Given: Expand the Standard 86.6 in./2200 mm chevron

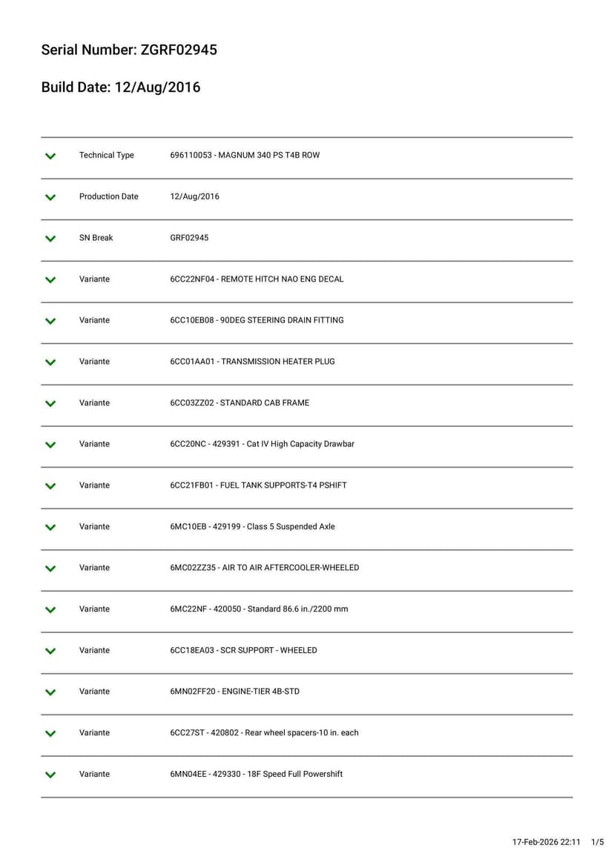Looking at the screenshot, I should click(50, 610).
